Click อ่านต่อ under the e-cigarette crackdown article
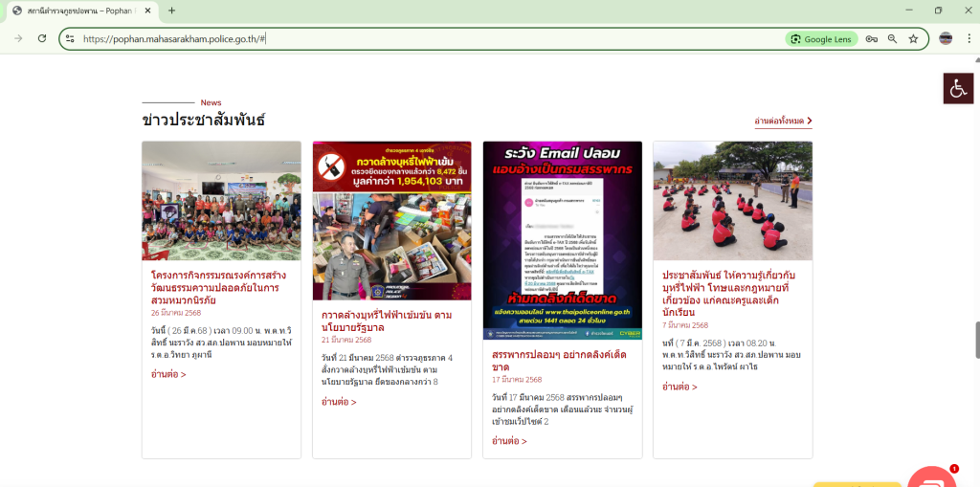The width and height of the screenshot is (980, 487). 339,402
